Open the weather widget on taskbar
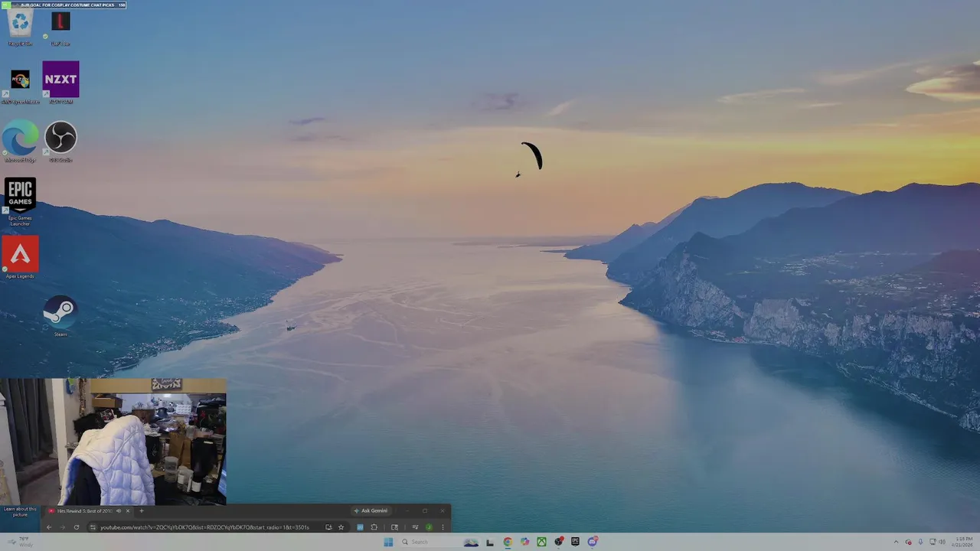 point(20,542)
